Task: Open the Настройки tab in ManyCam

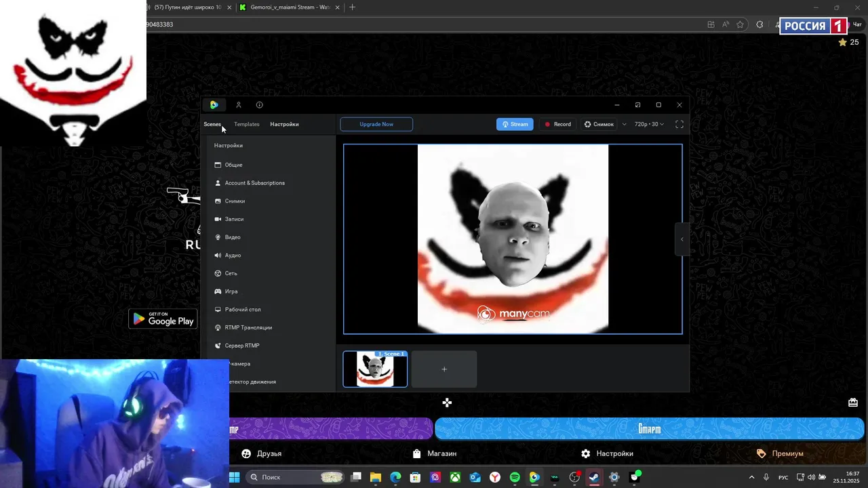Action: click(x=284, y=124)
